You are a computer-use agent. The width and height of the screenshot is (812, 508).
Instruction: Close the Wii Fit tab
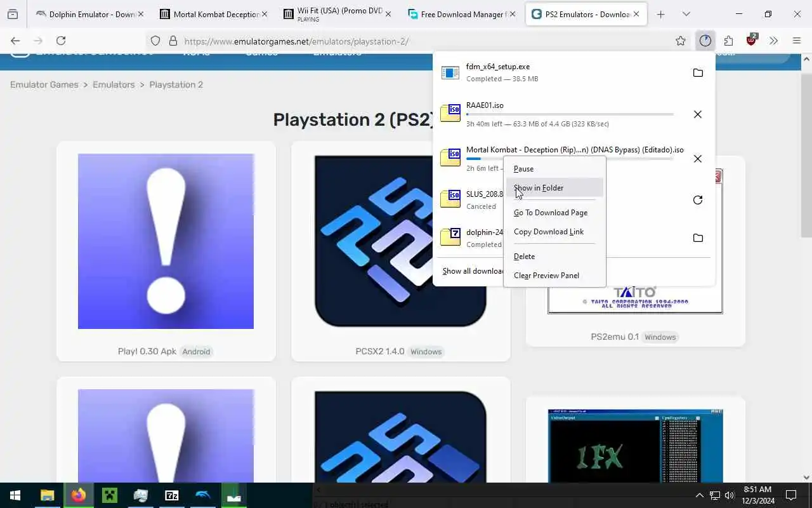pos(388,14)
